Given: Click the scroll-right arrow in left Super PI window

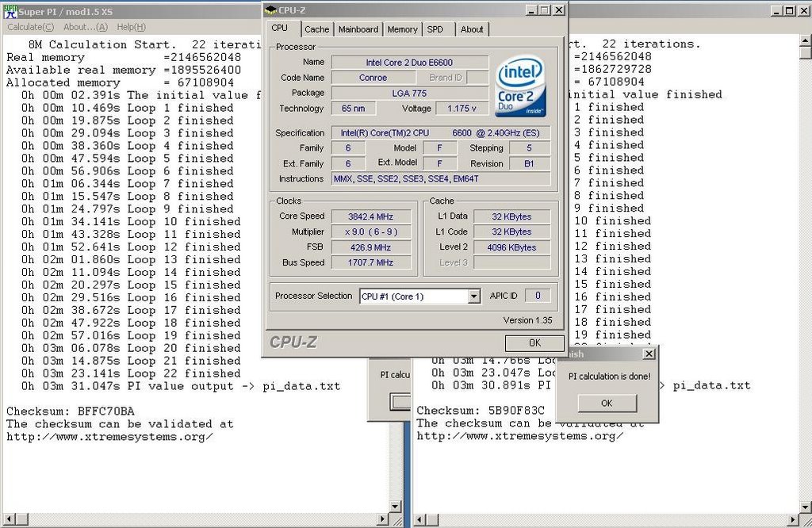Looking at the screenshot, I should click(x=383, y=518).
